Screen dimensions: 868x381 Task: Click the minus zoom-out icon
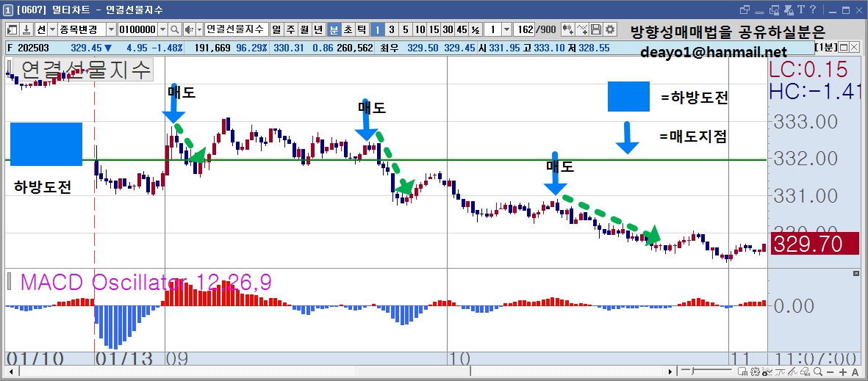(831, 371)
